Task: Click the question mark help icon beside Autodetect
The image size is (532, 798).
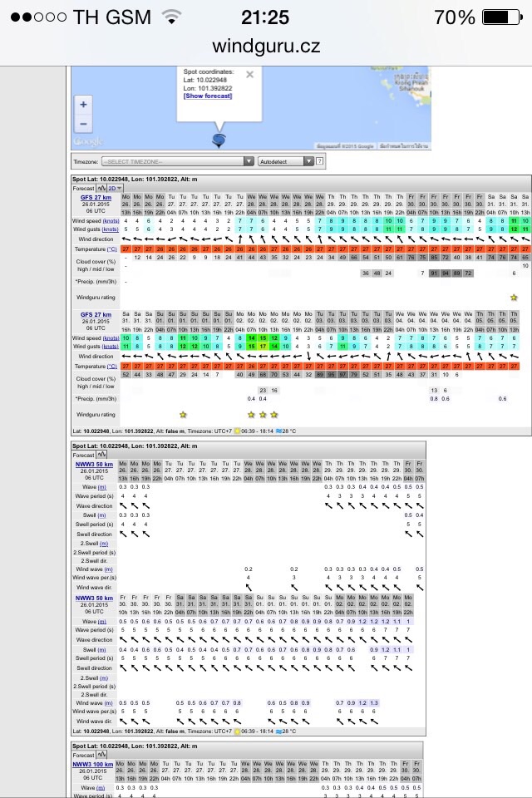Action: (320, 160)
